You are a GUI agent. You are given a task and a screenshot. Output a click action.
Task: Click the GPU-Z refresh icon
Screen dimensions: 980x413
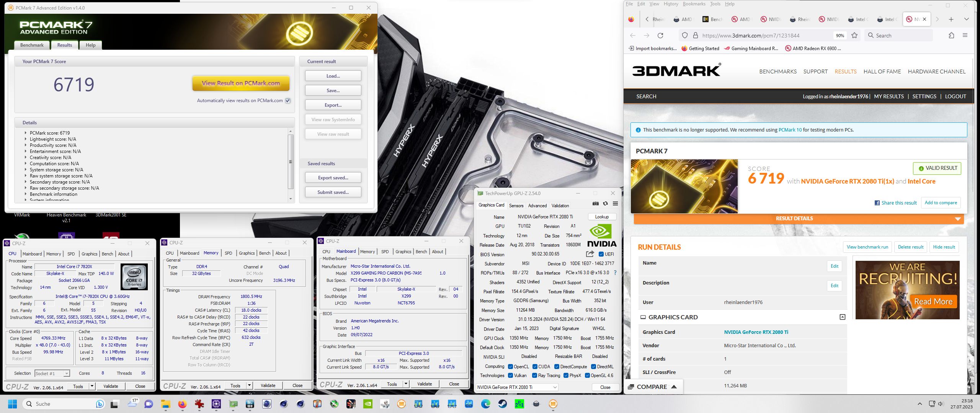pyautogui.click(x=605, y=203)
